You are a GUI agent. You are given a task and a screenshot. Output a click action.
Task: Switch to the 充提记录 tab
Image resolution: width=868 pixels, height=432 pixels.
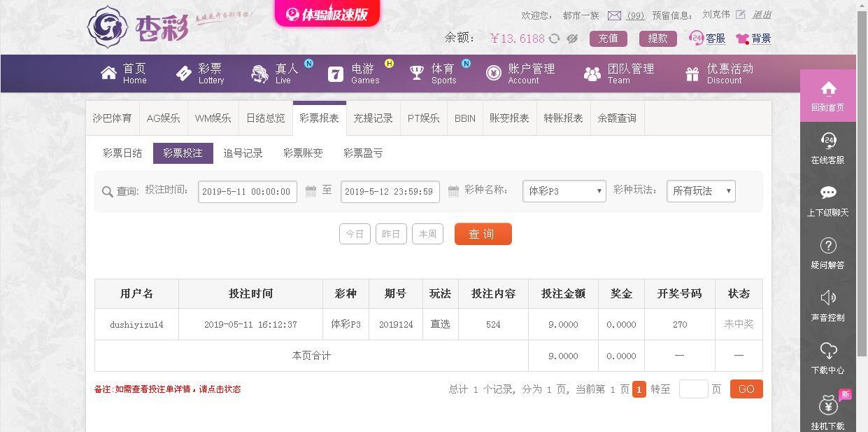coord(373,118)
